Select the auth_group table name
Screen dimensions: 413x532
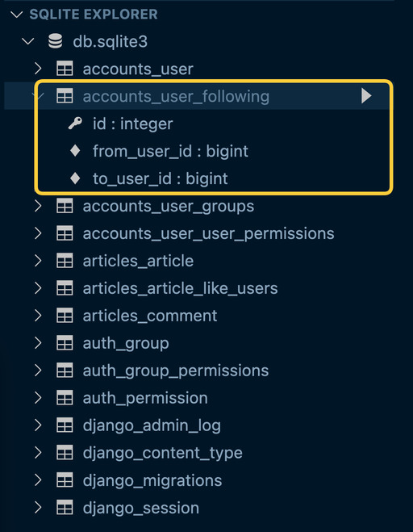pos(126,343)
